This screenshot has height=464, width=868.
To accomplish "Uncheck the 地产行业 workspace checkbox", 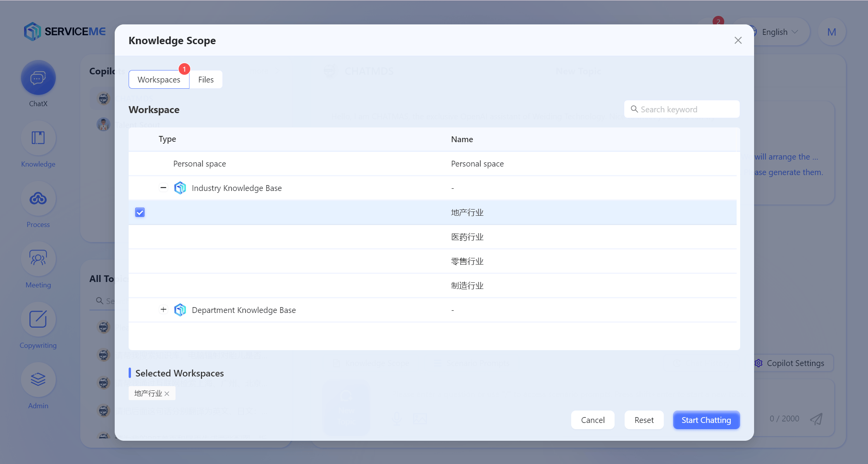I will (x=140, y=212).
